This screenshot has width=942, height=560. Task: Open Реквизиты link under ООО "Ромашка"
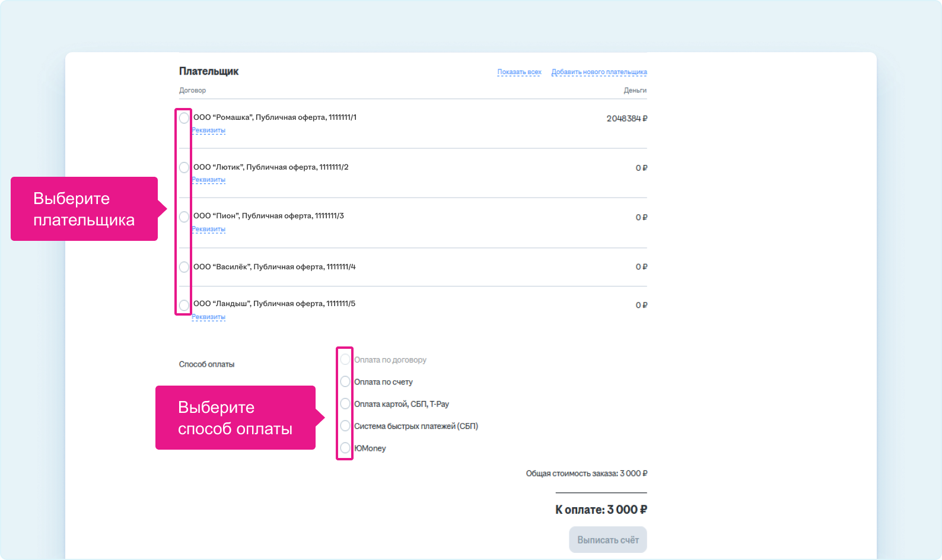[209, 131]
